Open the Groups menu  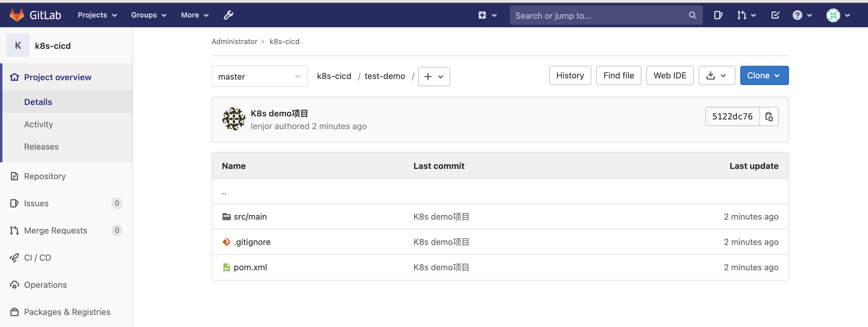click(149, 15)
